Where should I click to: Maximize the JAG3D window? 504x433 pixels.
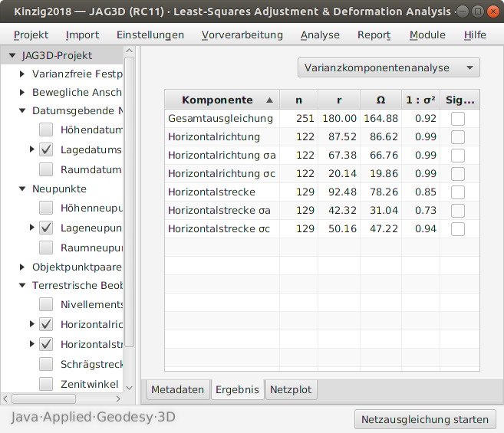click(477, 12)
